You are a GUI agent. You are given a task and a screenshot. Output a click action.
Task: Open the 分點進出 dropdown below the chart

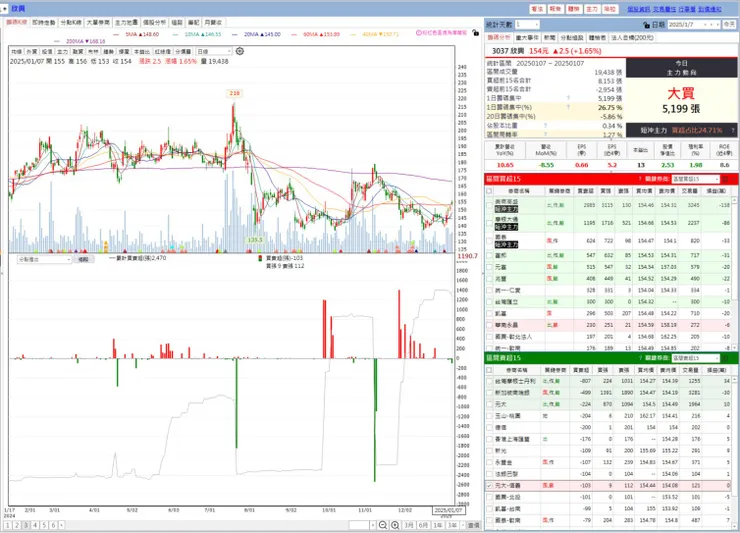coord(44,259)
